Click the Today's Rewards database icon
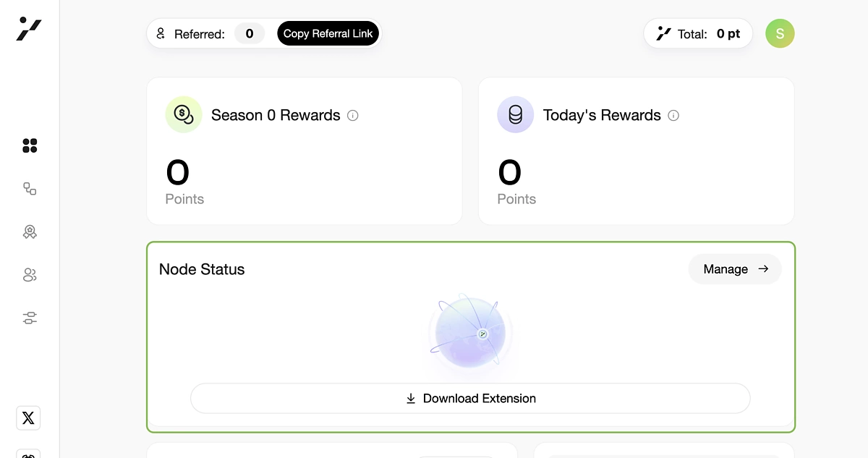Viewport: 868px width, 458px height. point(515,114)
